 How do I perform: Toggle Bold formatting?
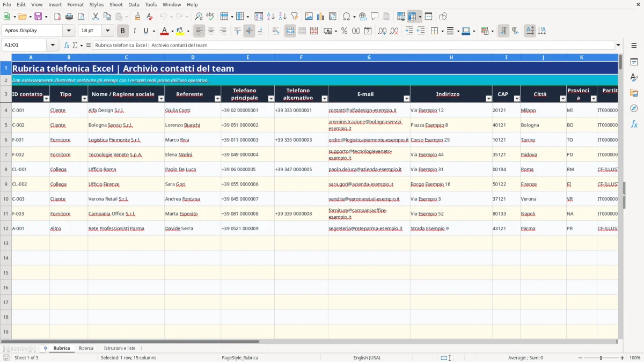(x=123, y=31)
